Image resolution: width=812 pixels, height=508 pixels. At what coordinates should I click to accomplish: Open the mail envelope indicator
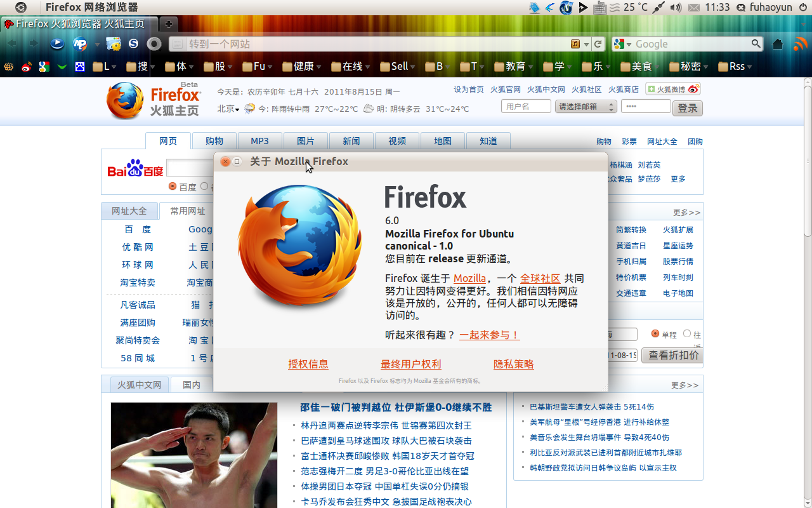click(x=694, y=8)
